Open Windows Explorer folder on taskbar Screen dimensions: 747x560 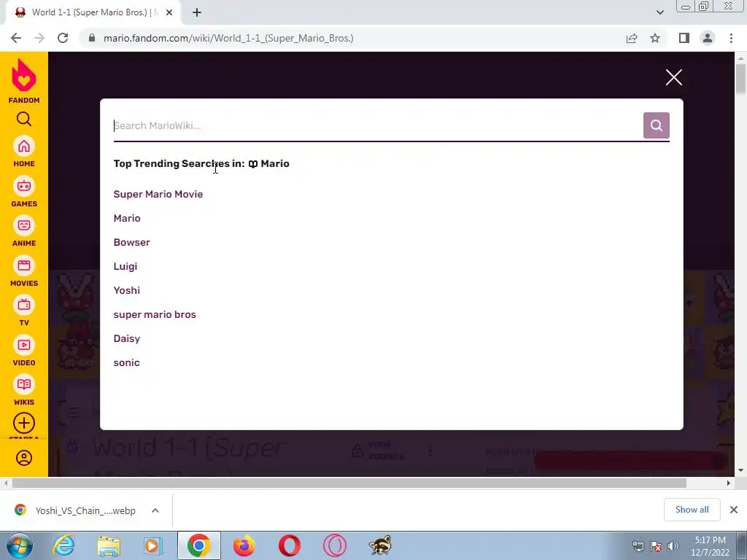pos(109,545)
